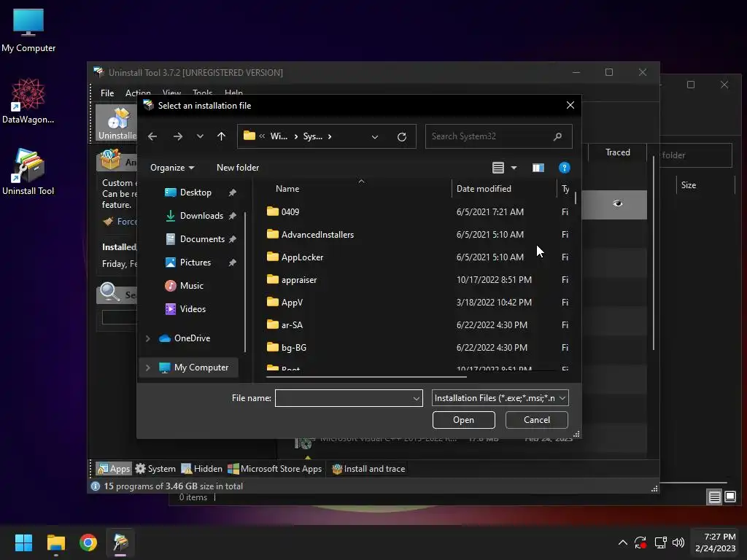
Task: Open the Windows Start menu
Action: [23, 542]
